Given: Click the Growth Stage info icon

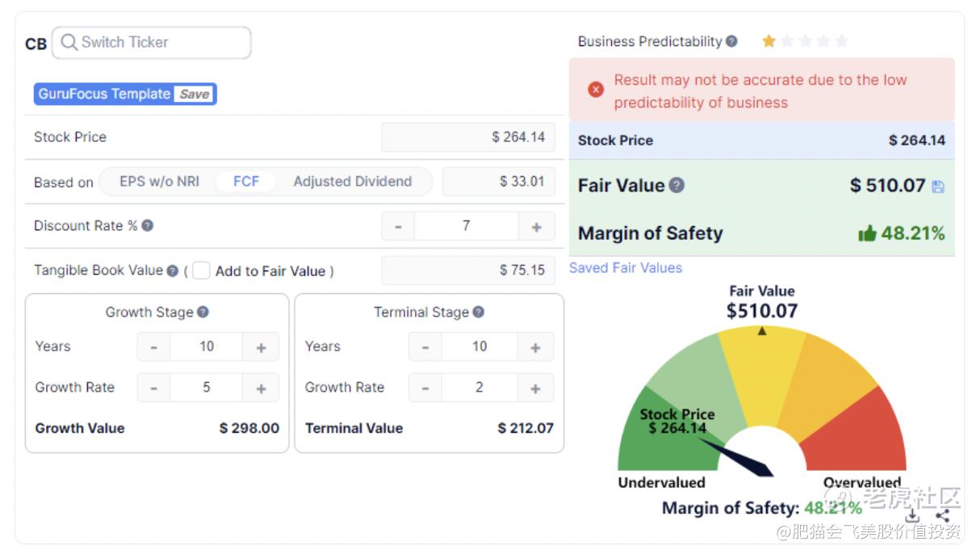Looking at the screenshot, I should point(203,313).
